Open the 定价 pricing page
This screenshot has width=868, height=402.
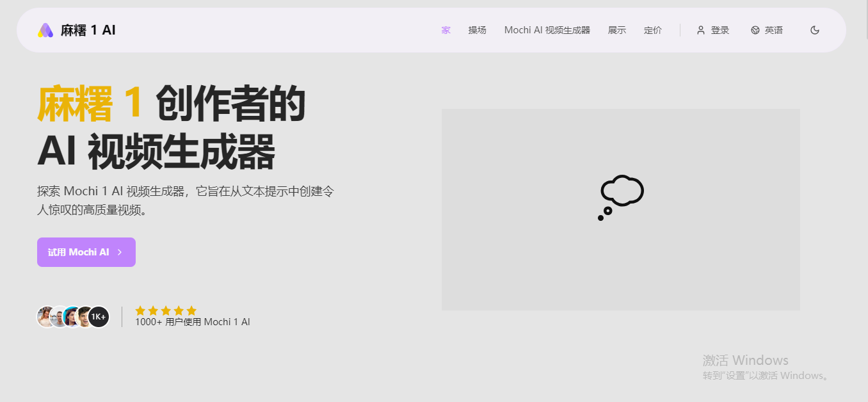(x=652, y=30)
